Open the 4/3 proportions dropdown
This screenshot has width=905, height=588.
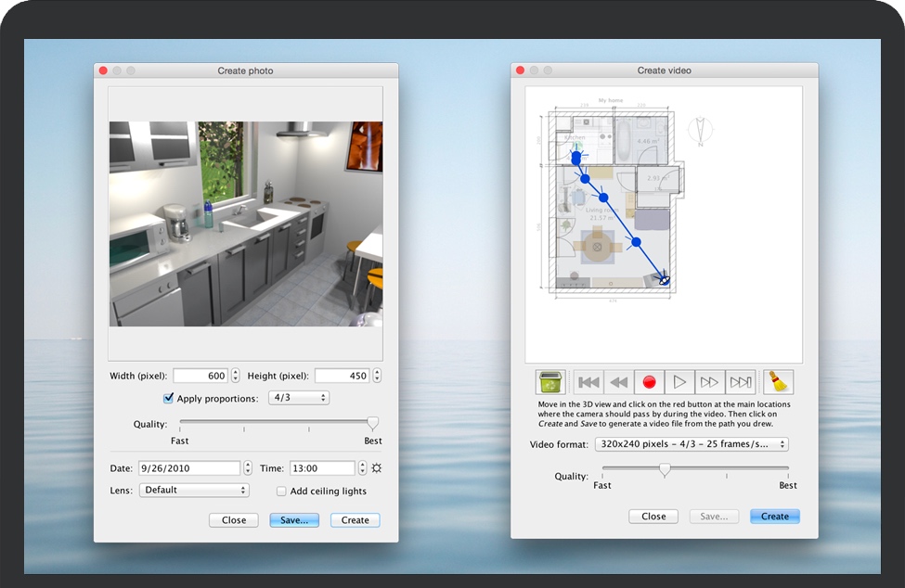(298, 398)
